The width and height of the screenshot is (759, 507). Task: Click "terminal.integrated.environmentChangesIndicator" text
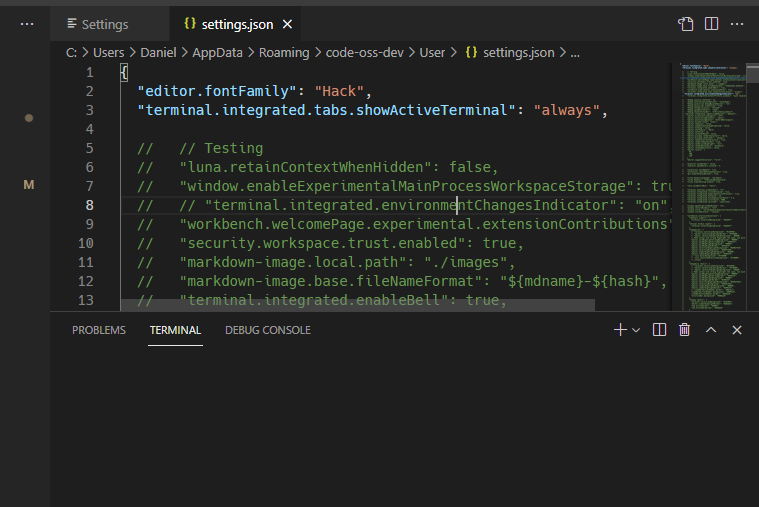(410, 205)
